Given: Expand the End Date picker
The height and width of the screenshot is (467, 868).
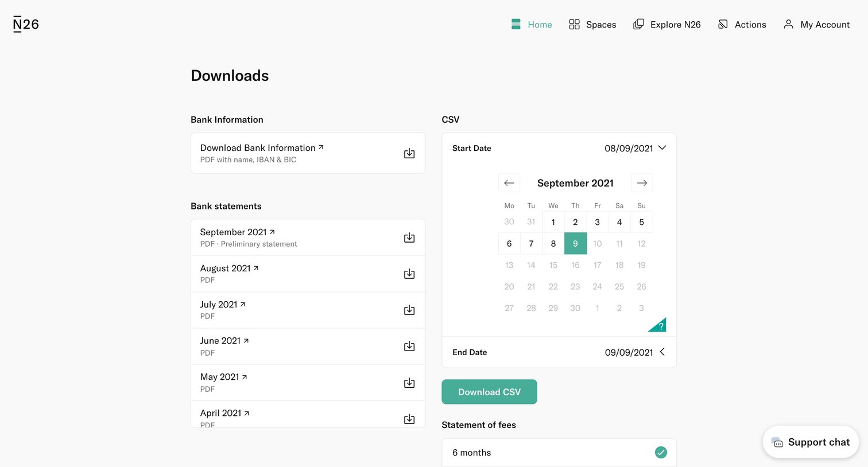Looking at the screenshot, I should pyautogui.click(x=662, y=352).
